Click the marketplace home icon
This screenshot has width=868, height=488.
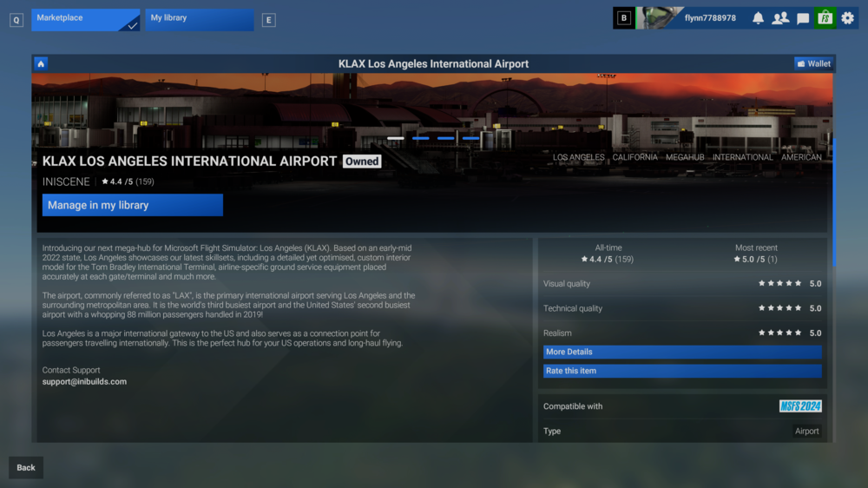41,63
